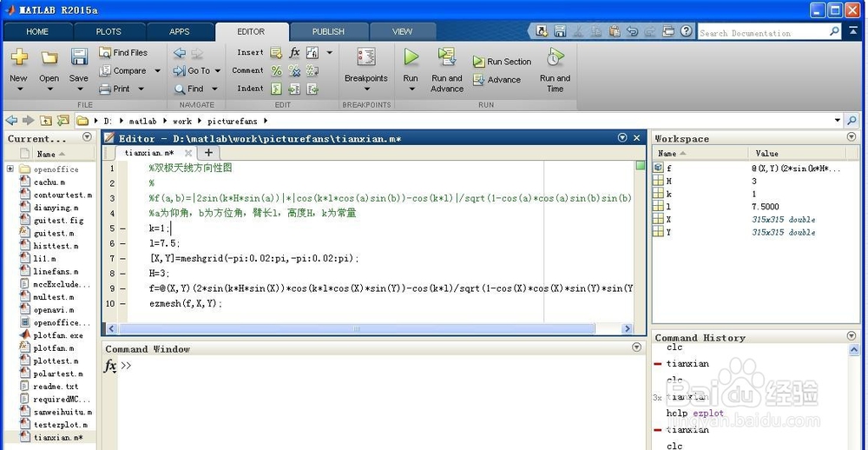Screen dimensions: 868x450
Task: Switch to the PLOTS tab
Action: [108, 31]
